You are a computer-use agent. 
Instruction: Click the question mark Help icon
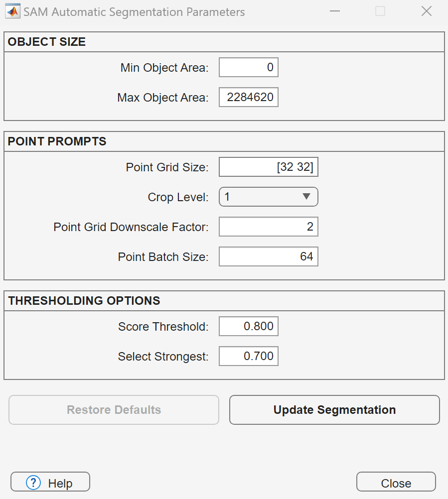33,483
